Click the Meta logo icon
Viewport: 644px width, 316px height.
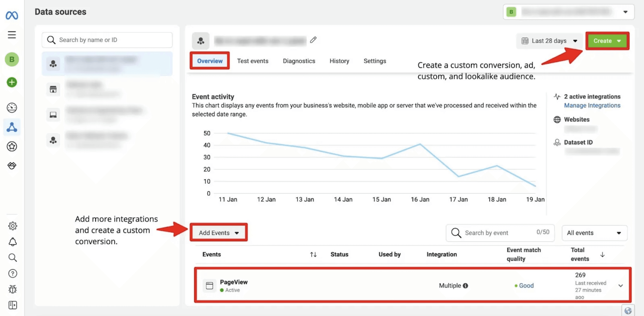click(12, 16)
